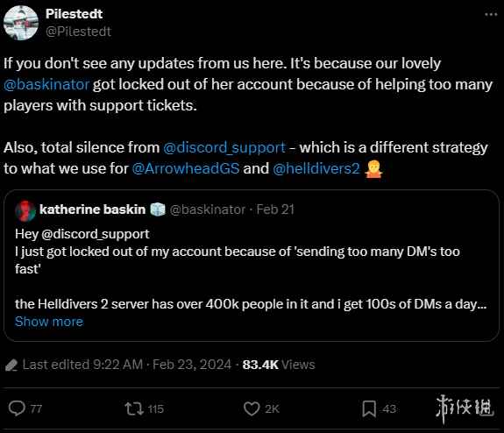Screen dimensions: 504x433
Task: Open katherine baskin's small avatar
Action: pos(25,211)
